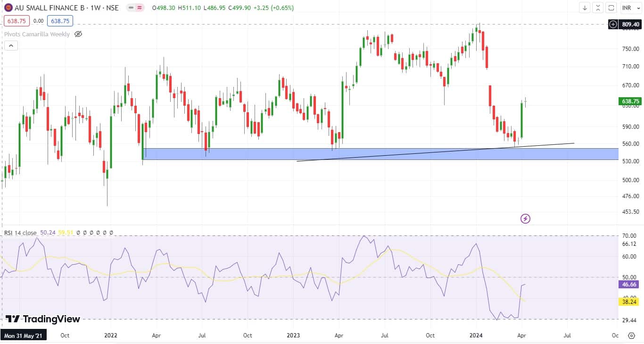Select the RSI 14 close legend

[x=21, y=232]
